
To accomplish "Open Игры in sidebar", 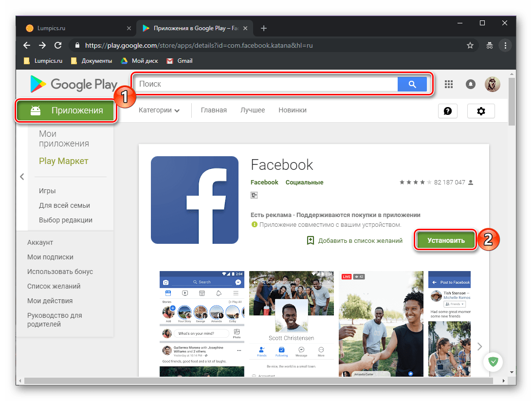I will pyautogui.click(x=47, y=191).
